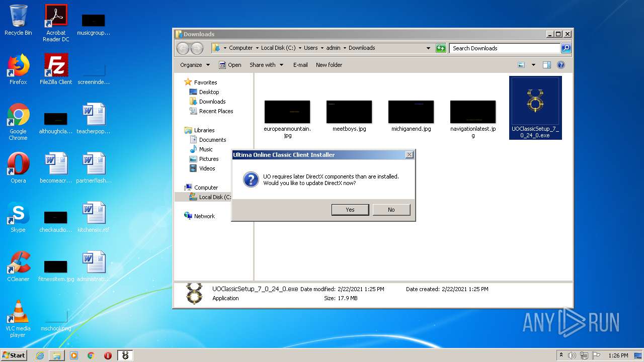Screen dimensions: 644x362
Task: Select the fitnessitem.jpg desktop file
Action: [x=56, y=270]
